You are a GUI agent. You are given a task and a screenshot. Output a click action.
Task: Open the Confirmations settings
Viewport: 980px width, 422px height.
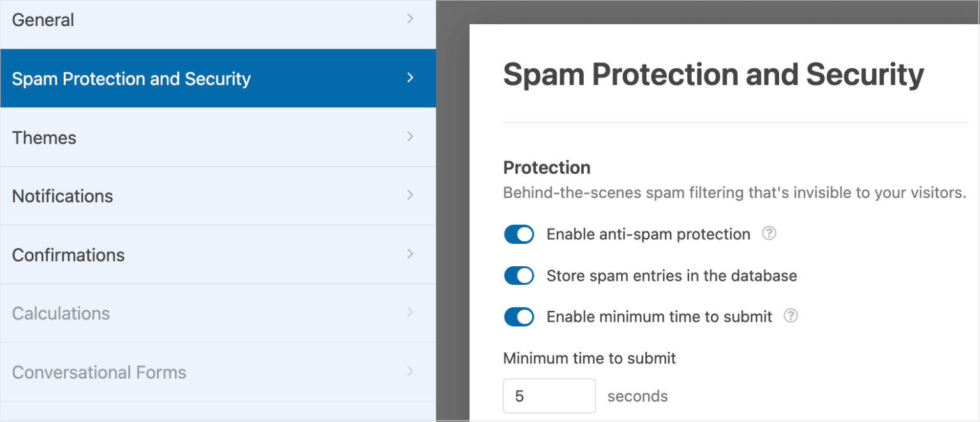[68, 255]
